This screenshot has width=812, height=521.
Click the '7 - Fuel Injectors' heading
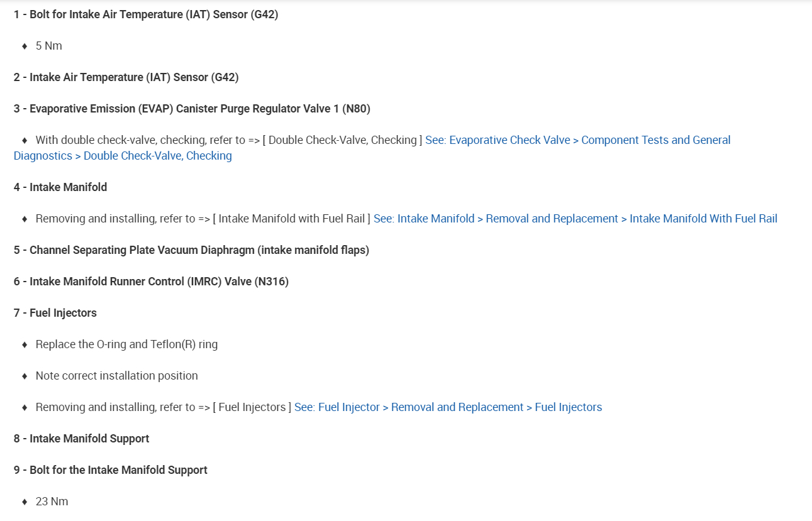tap(55, 313)
